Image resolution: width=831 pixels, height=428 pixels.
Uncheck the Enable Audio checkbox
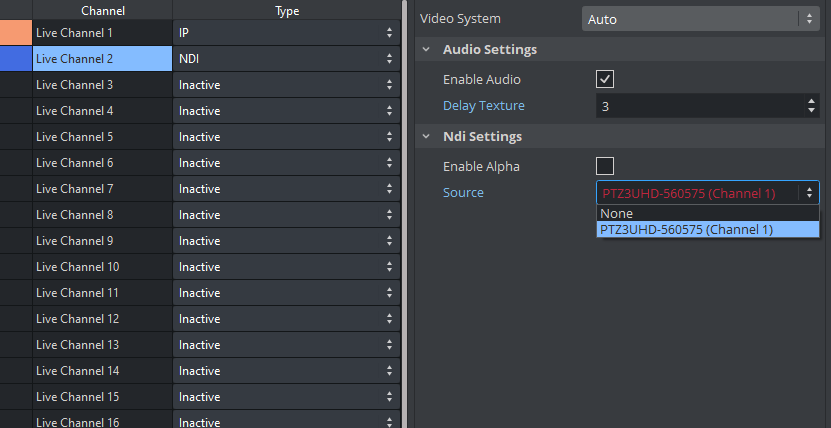(x=605, y=79)
